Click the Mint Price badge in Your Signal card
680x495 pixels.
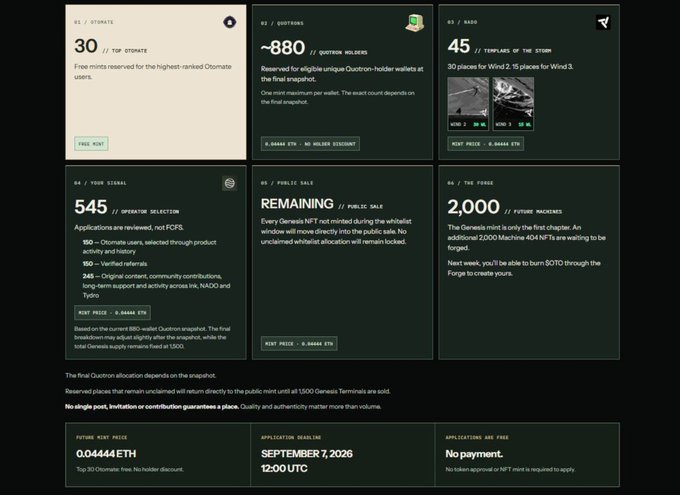tap(112, 312)
